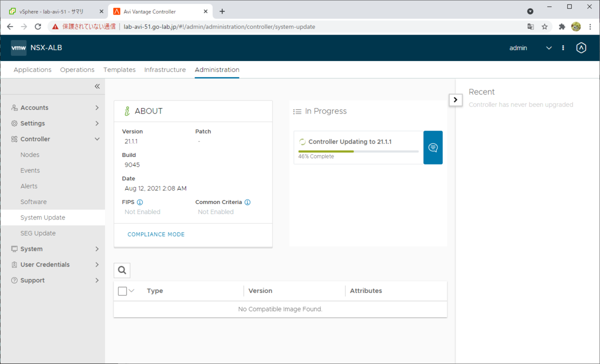Click the COMPLIANCE MODE link
This screenshot has width=600, height=364.
[x=156, y=234]
